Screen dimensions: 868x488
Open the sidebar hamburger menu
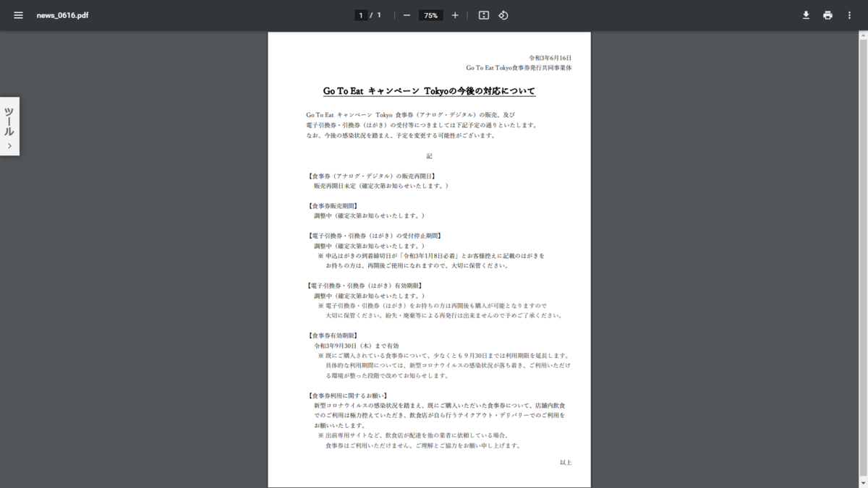pos(18,15)
